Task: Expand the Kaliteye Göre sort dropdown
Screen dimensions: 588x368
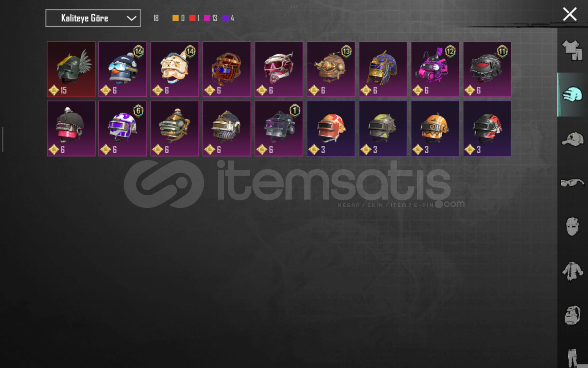Action: tap(93, 18)
